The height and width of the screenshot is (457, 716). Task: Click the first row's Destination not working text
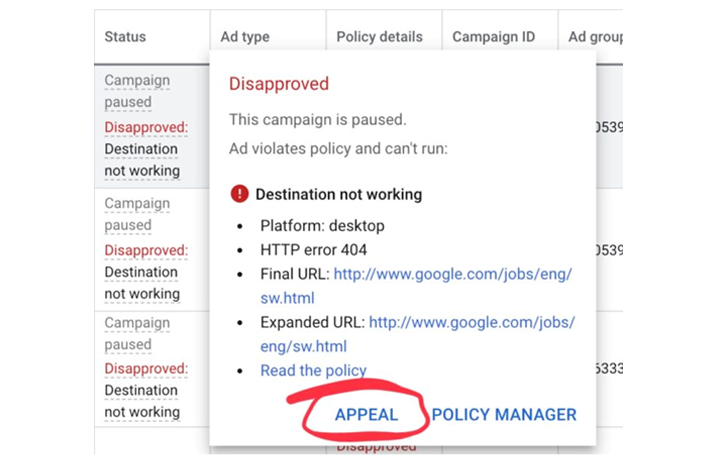pyautogui.click(x=142, y=160)
